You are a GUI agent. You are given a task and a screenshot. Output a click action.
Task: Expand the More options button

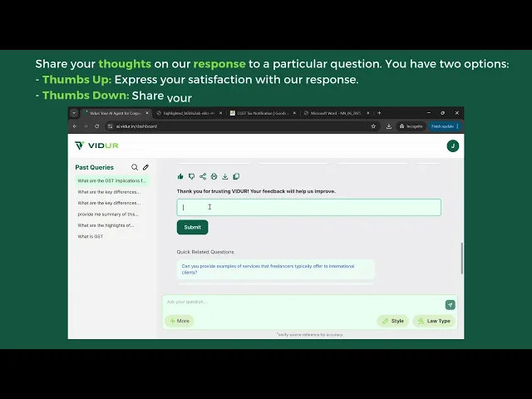[x=180, y=321]
